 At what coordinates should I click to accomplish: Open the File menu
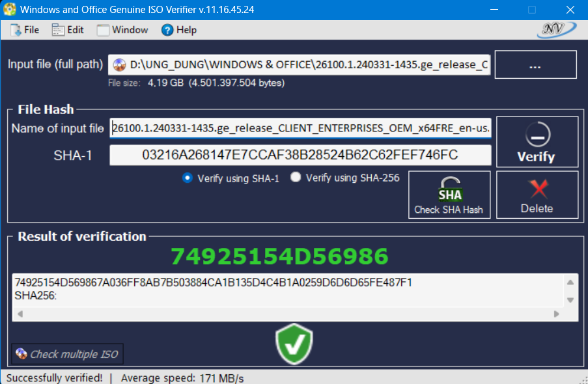[x=25, y=30]
